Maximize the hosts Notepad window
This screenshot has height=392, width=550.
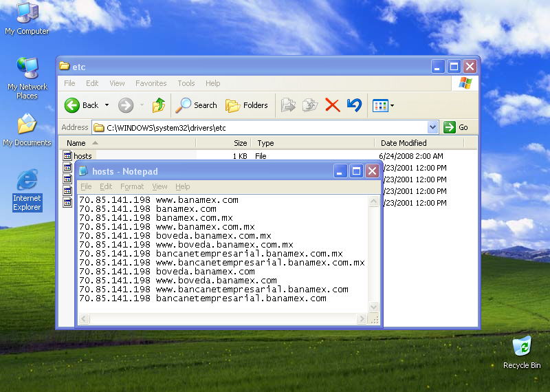pos(356,171)
